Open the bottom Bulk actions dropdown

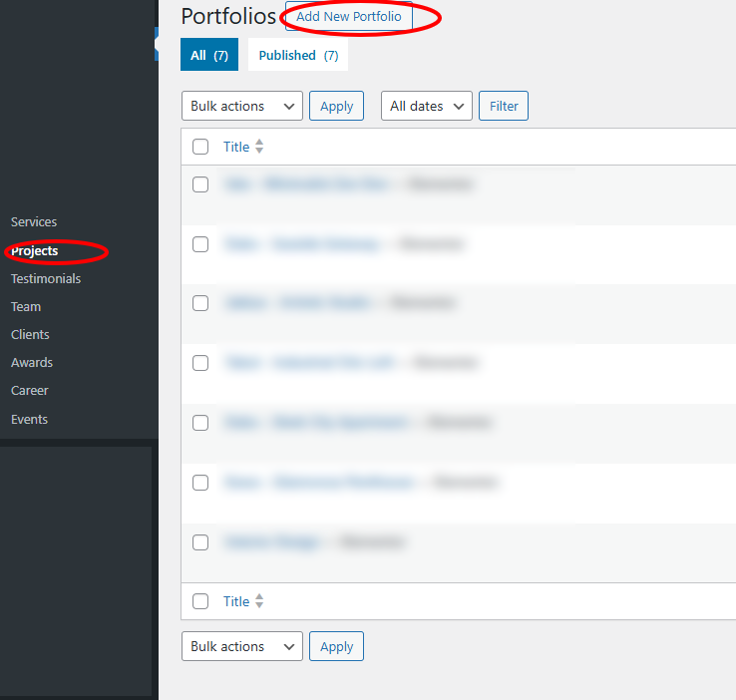(241, 646)
